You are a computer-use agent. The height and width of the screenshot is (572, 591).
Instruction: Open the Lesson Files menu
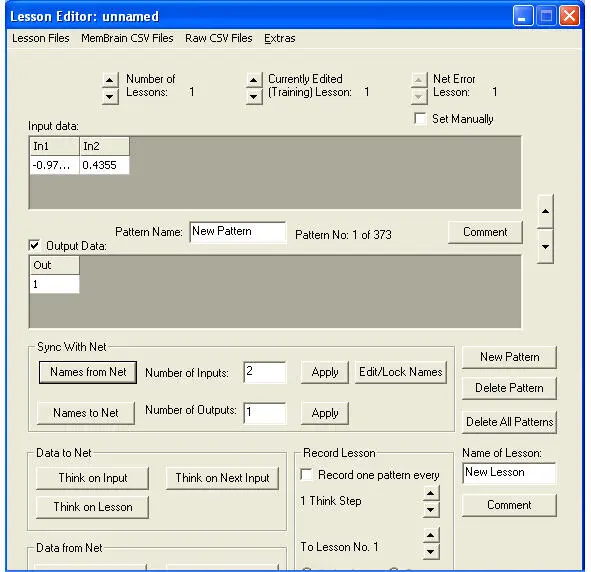coord(41,38)
